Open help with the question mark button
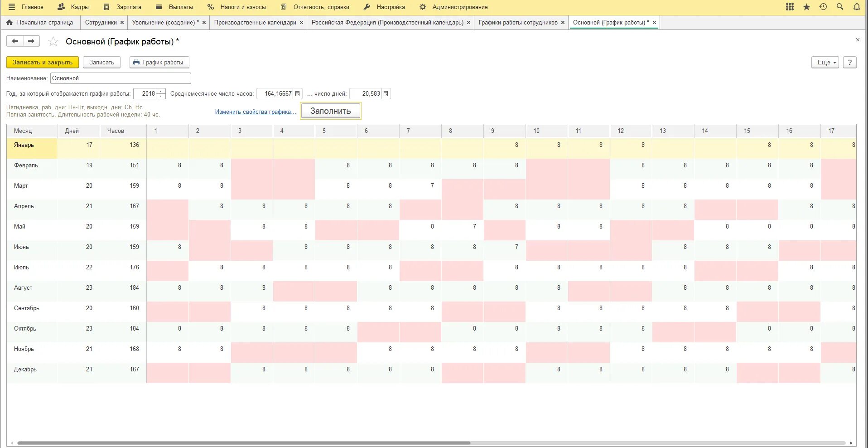Screen dimensions: 868x448 [x=850, y=63]
